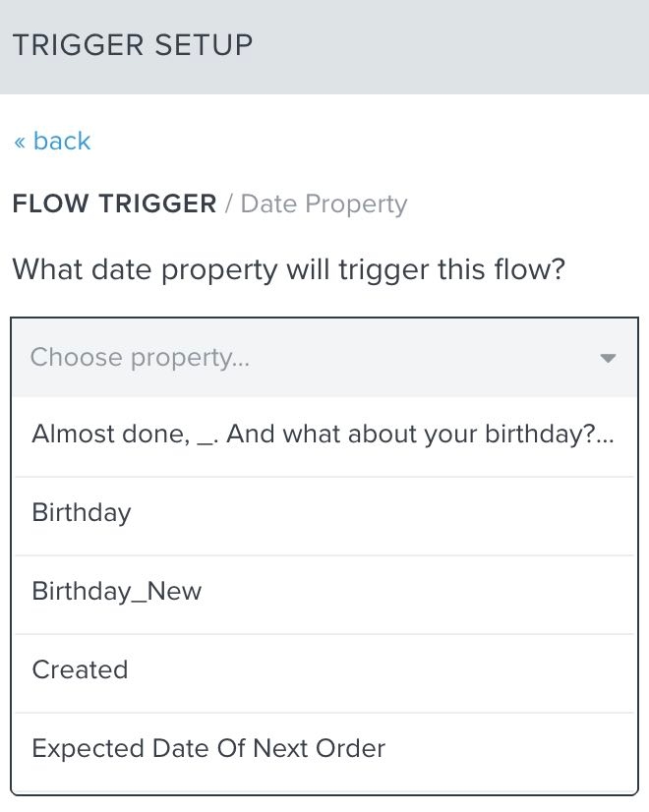
Task: Pick the Created date property
Action: coord(81,670)
